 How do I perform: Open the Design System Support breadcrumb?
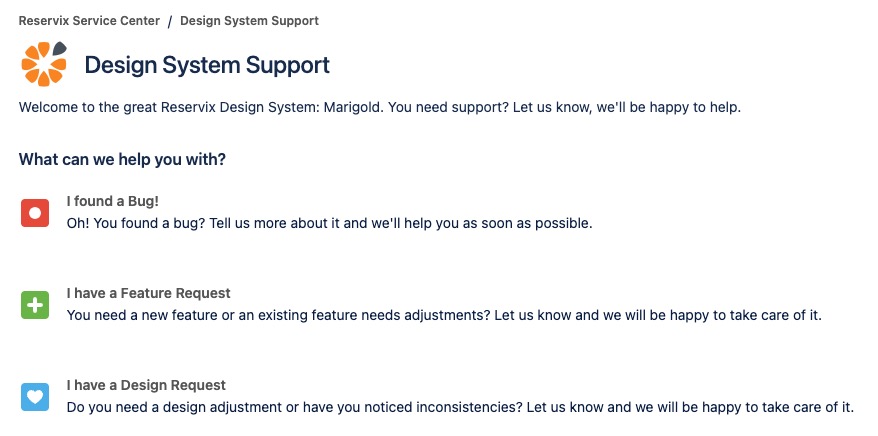point(249,21)
